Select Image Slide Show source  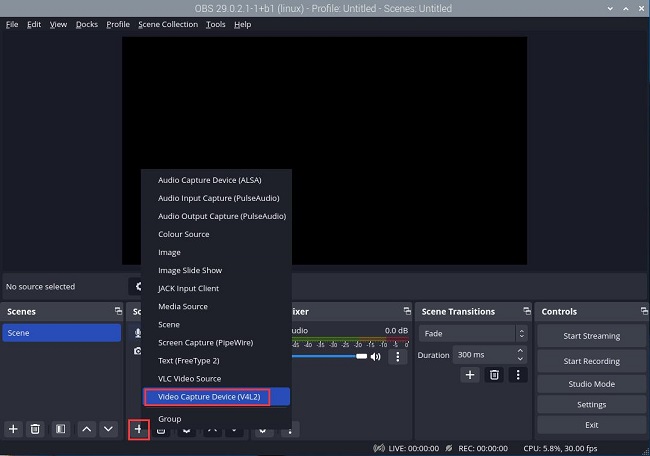pos(216,270)
